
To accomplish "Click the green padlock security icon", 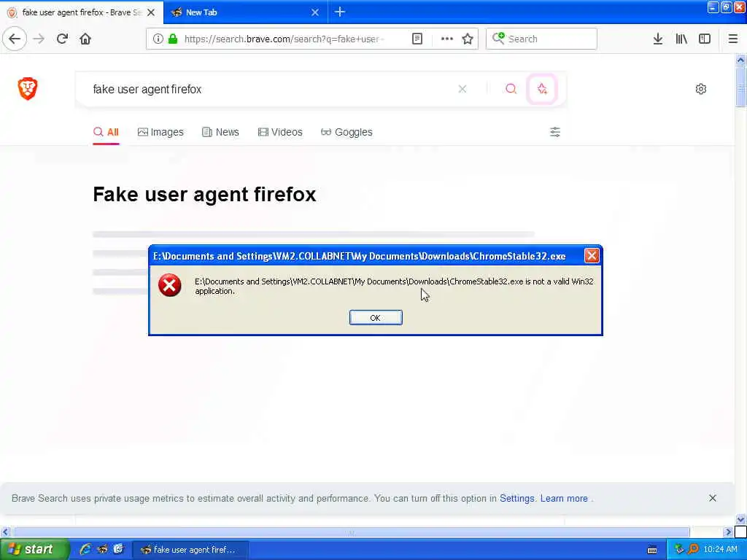I will (x=173, y=39).
